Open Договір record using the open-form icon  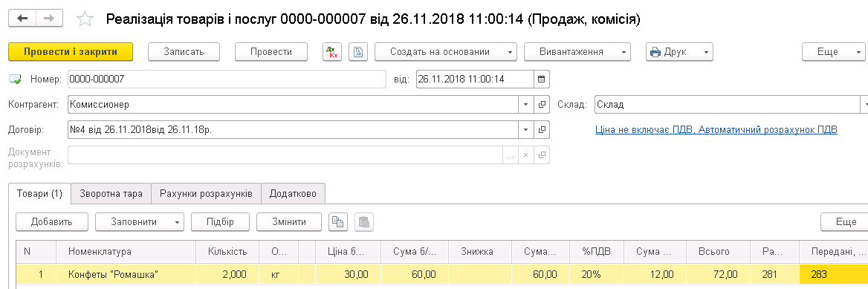click(x=542, y=129)
